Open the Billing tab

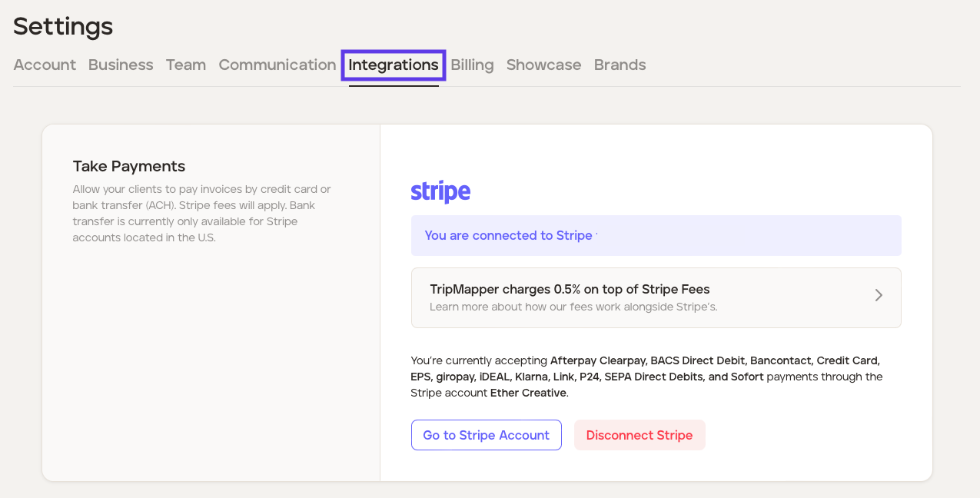click(x=472, y=65)
